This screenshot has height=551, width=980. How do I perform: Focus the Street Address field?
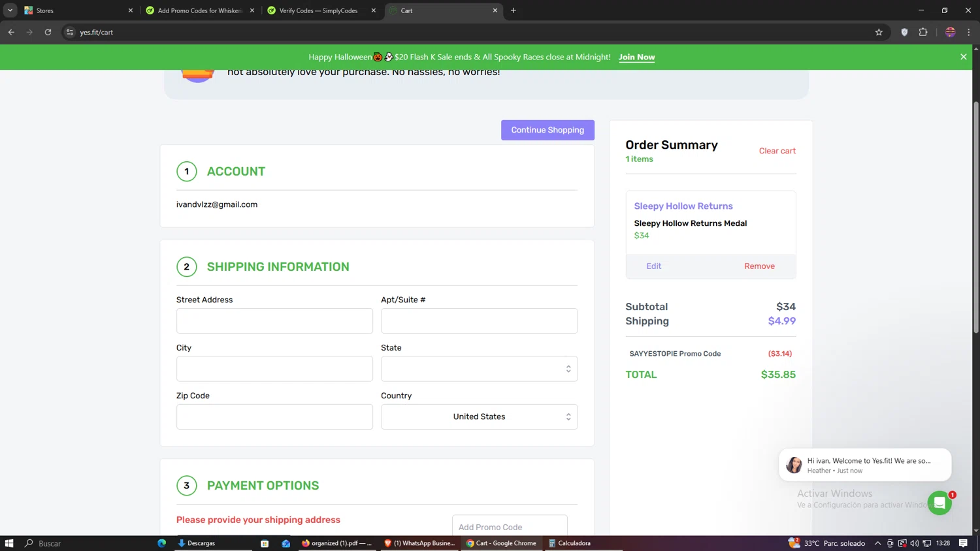click(274, 321)
